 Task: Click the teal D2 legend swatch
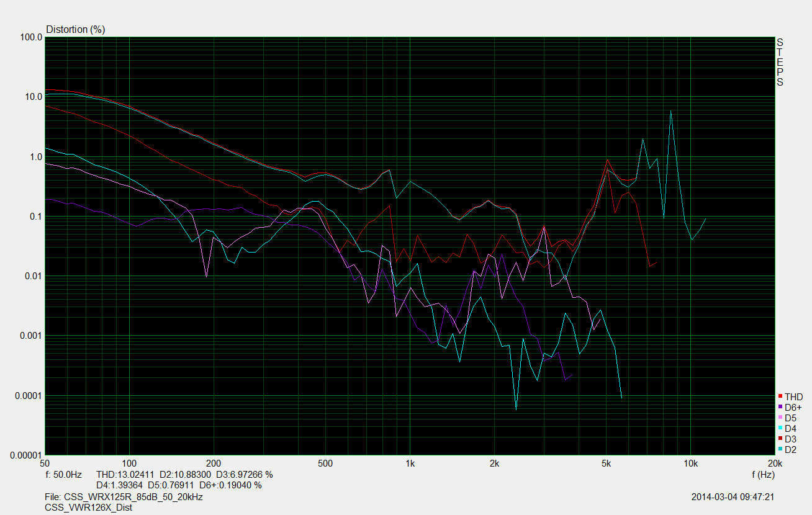coord(780,449)
